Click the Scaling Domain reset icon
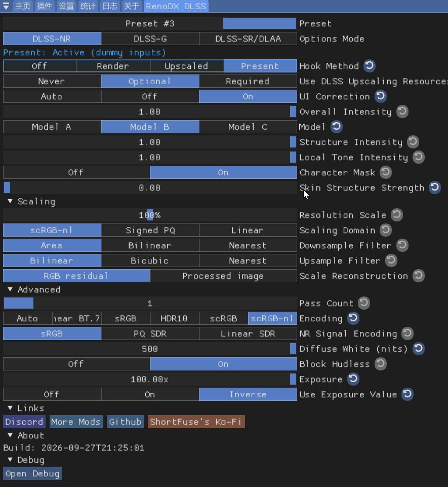 386,230
